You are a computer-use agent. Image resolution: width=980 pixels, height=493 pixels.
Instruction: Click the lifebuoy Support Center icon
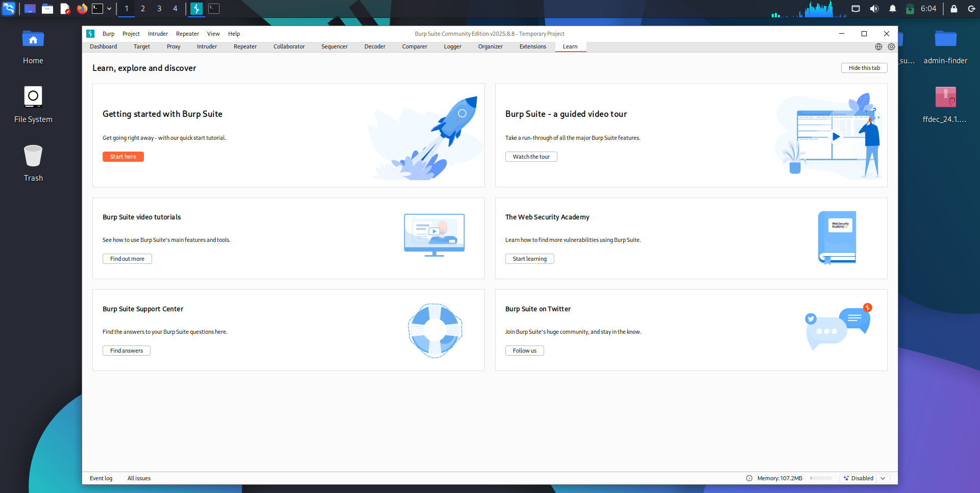tap(435, 330)
